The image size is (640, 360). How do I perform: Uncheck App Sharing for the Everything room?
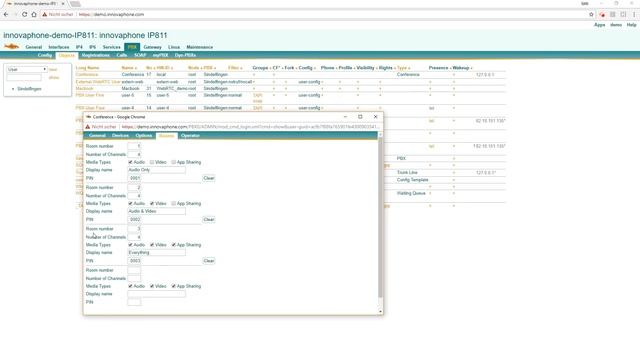tap(173, 245)
